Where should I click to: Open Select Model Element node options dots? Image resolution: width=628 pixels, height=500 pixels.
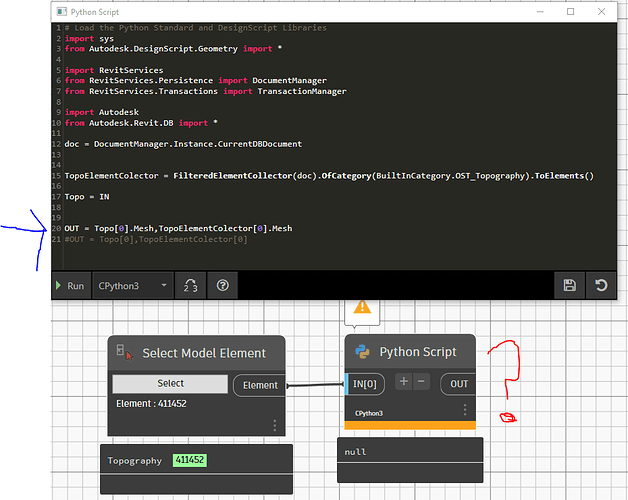point(274,425)
